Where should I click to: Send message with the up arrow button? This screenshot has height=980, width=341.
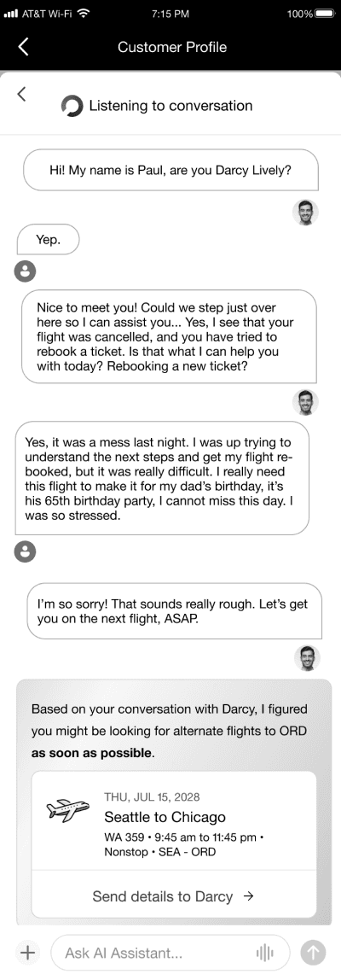pyautogui.click(x=313, y=953)
